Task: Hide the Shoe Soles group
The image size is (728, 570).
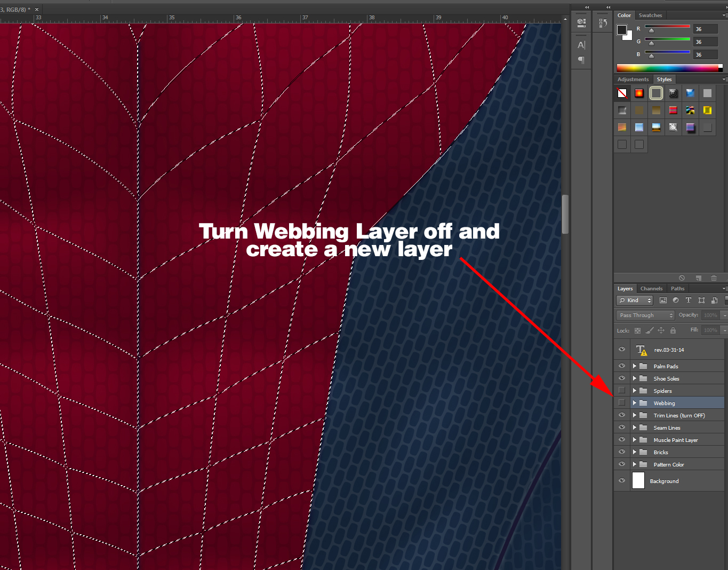Action: pyautogui.click(x=622, y=378)
